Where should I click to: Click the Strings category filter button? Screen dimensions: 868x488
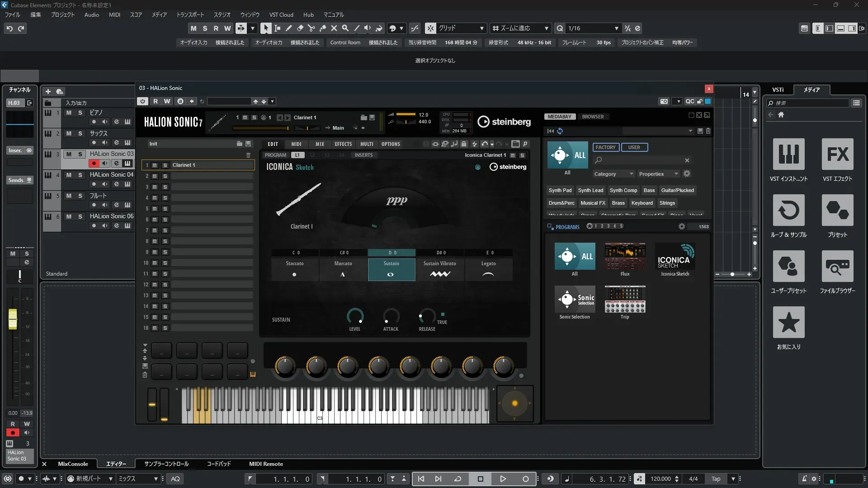[x=667, y=203]
